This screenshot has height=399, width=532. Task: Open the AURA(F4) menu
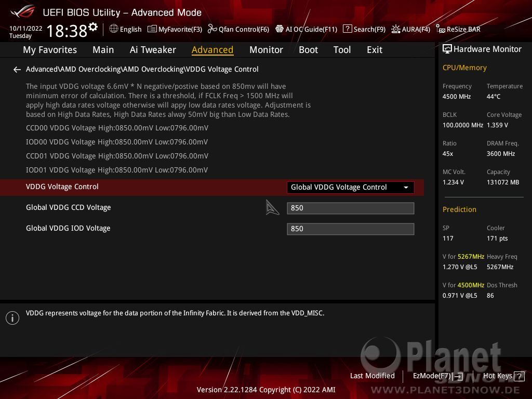click(x=410, y=29)
